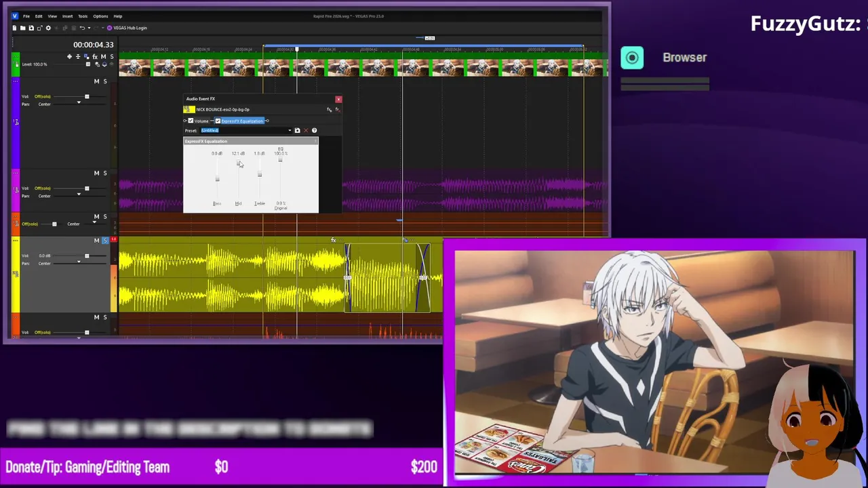This screenshot has width=868, height=488.
Task: Solo the purple audio track
Action: [x=104, y=81]
